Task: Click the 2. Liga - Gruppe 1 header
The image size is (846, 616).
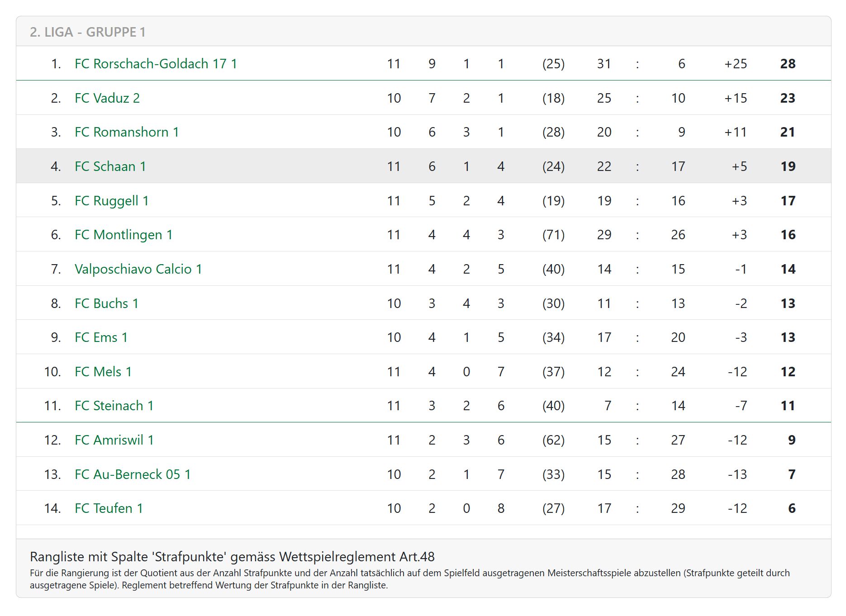Action: [x=88, y=32]
